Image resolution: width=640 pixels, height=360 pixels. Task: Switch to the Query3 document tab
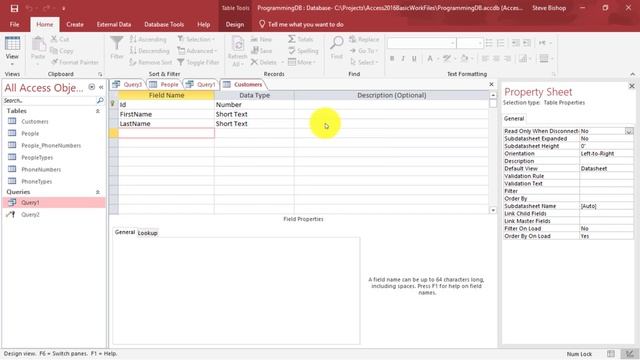pyautogui.click(x=128, y=84)
